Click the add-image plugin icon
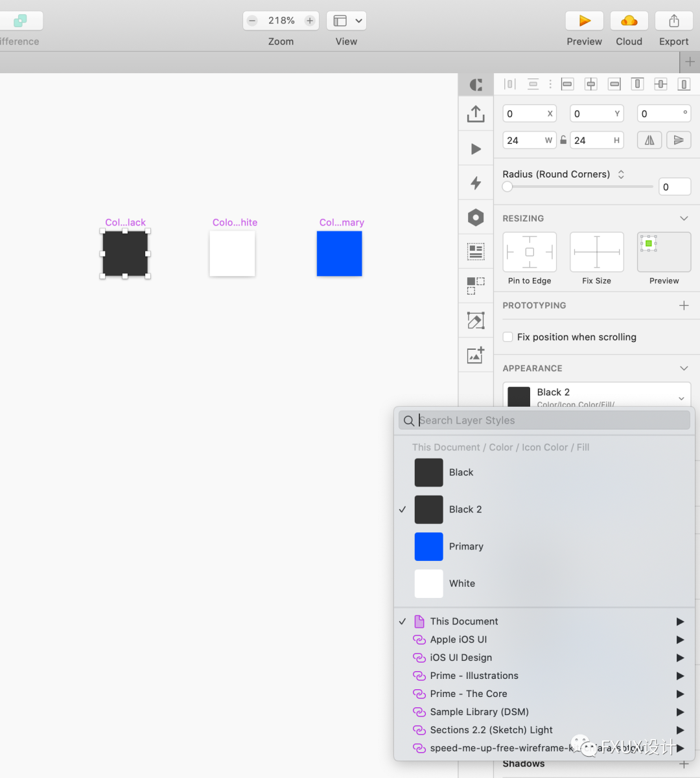This screenshot has width=700, height=778. point(476,354)
